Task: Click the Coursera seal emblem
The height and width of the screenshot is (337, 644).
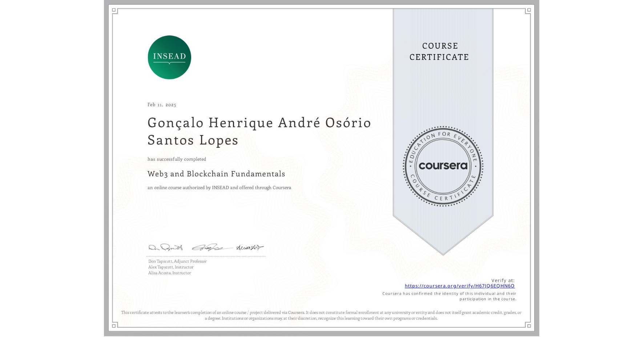Action: pyautogui.click(x=443, y=166)
